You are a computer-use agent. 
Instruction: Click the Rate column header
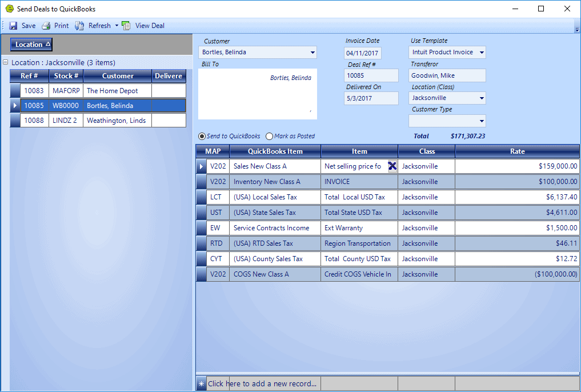(517, 151)
